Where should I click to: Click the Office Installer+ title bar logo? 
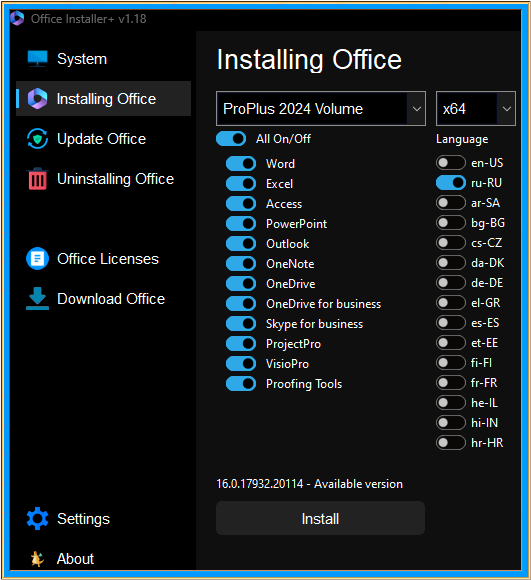[x=17, y=18]
